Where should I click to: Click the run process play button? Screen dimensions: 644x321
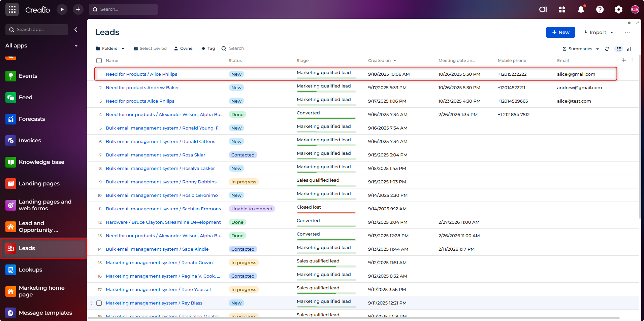pyautogui.click(x=62, y=9)
